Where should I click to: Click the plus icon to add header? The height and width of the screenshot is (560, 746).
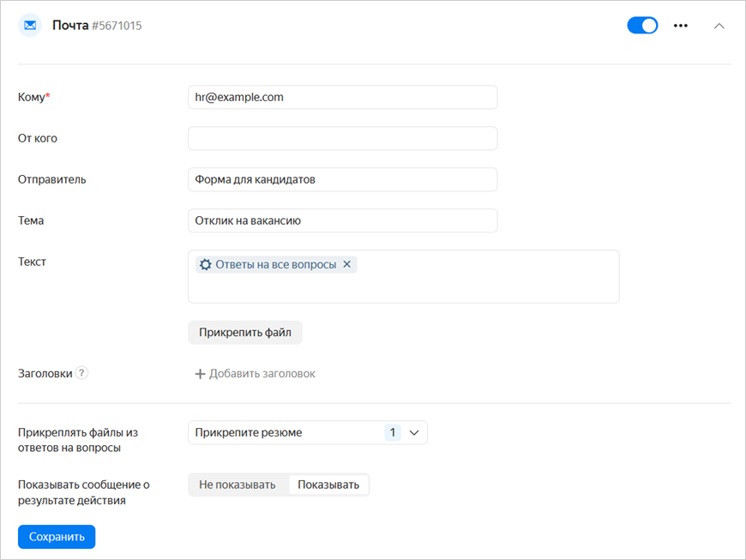click(x=200, y=374)
